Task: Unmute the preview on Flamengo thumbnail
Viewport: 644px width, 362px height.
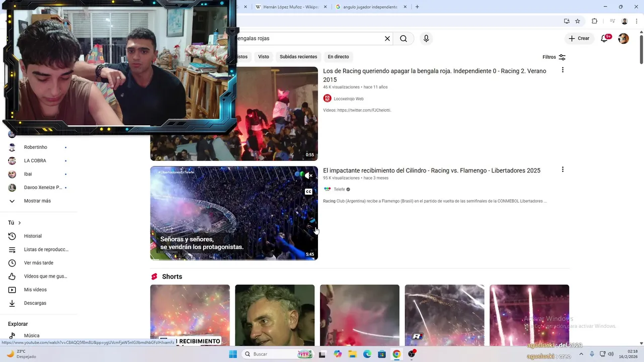Action: point(308,175)
